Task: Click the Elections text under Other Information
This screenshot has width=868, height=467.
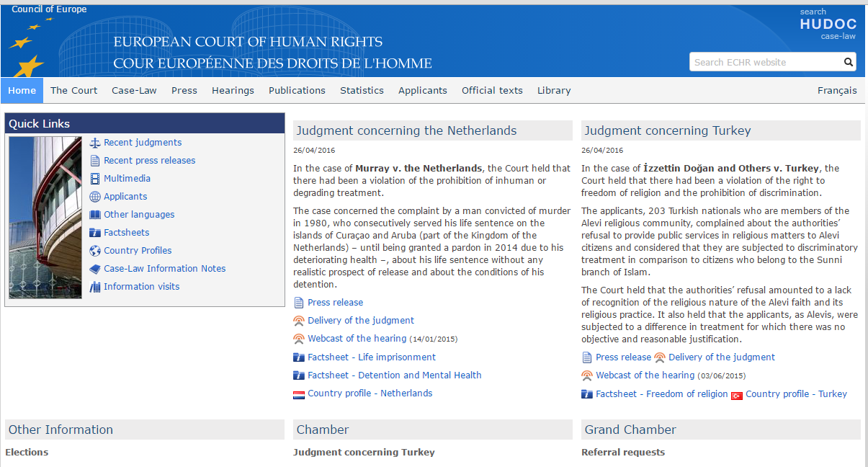Action: tap(27, 453)
